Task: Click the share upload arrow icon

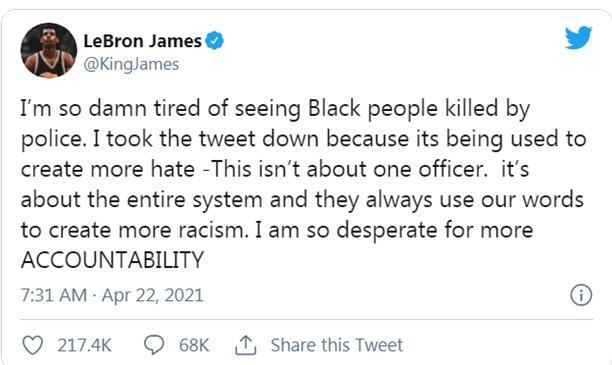Action: coord(246,345)
